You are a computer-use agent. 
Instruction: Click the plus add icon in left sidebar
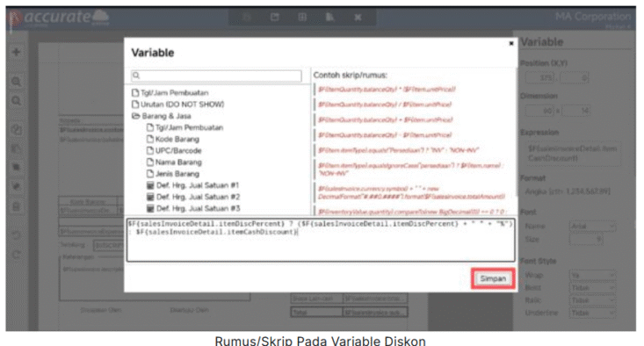(16, 52)
